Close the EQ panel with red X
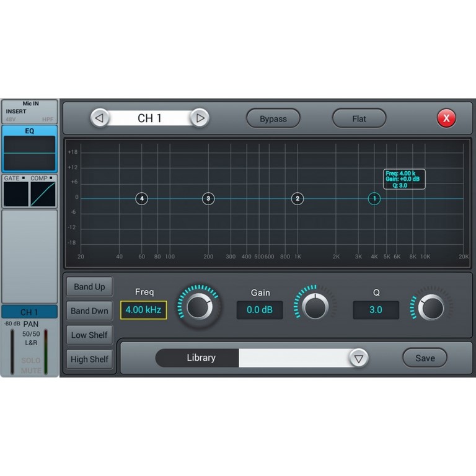Viewport: 476px width, 476px height. click(446, 118)
